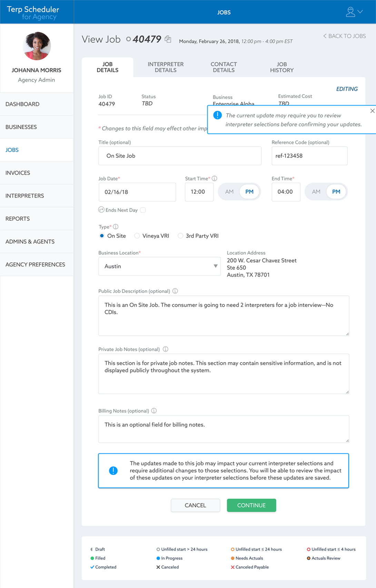Enable the Ends Next Day checkbox
This screenshot has width=376, height=588.
click(143, 210)
